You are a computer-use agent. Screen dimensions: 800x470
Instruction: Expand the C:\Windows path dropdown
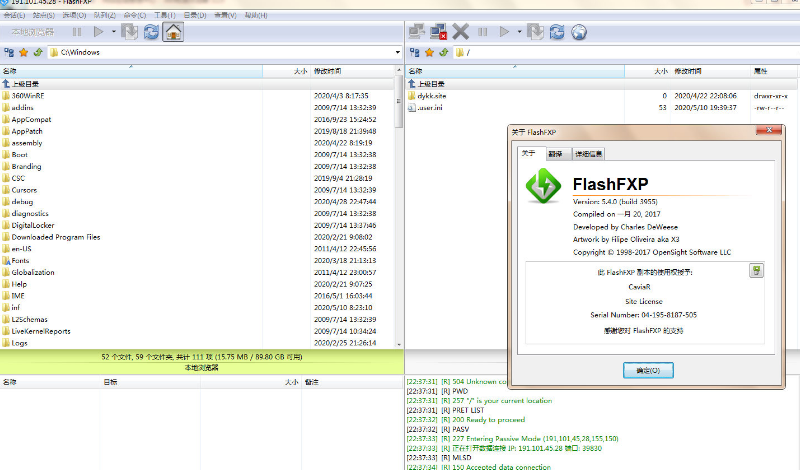[x=397, y=52]
